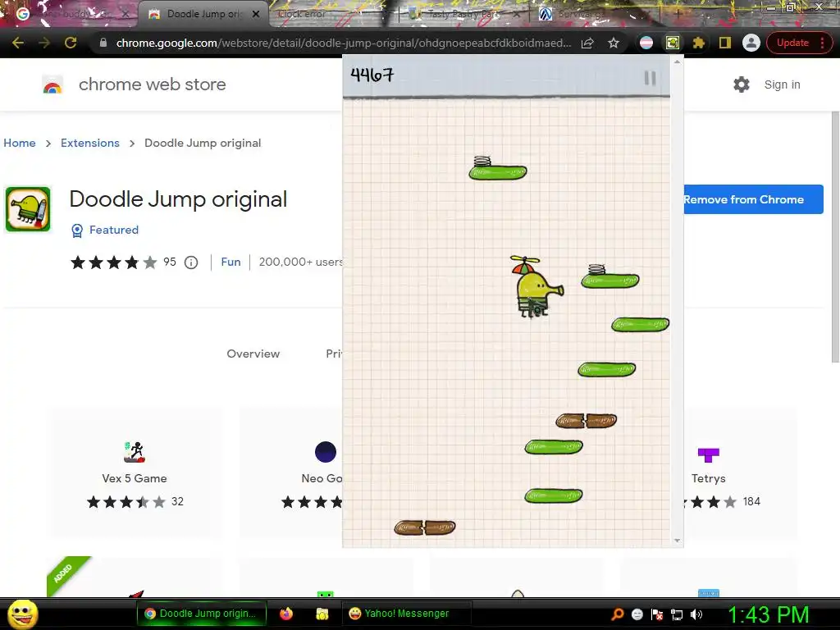Close the Doodle Jump original tab
Viewport: 840px width, 630px height.
[256, 14]
